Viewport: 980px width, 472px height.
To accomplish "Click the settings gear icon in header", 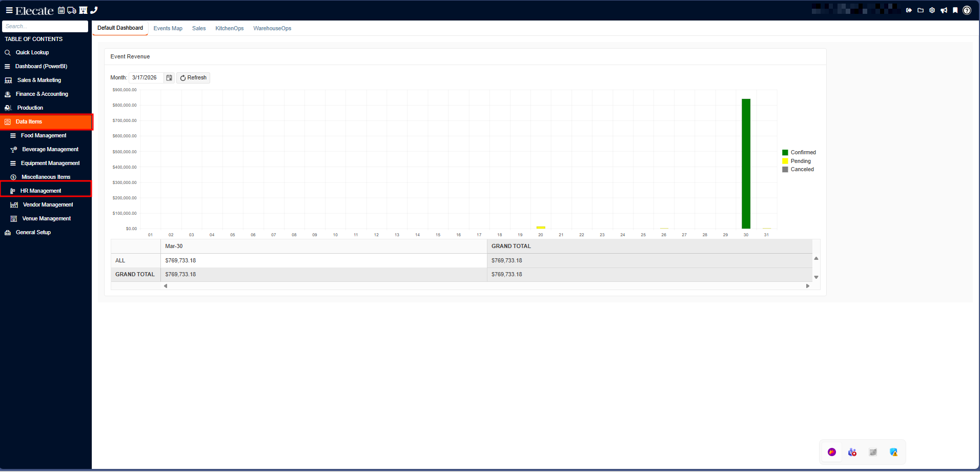I will pos(932,10).
